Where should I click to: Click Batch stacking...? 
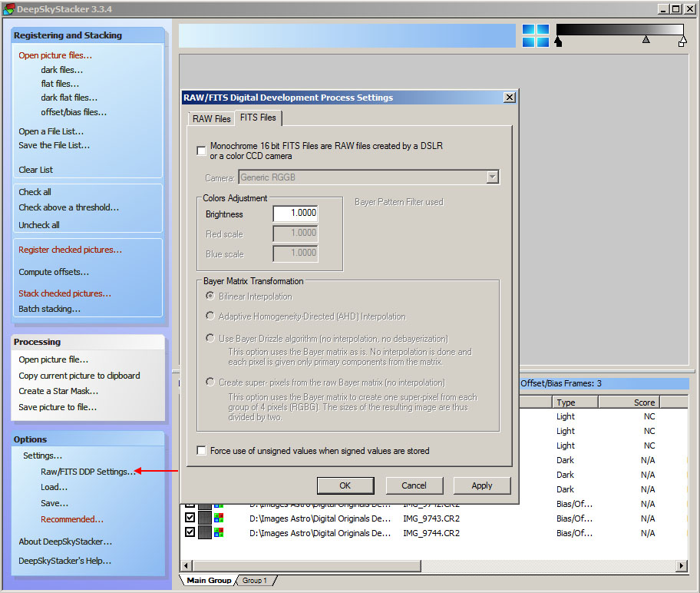click(50, 309)
